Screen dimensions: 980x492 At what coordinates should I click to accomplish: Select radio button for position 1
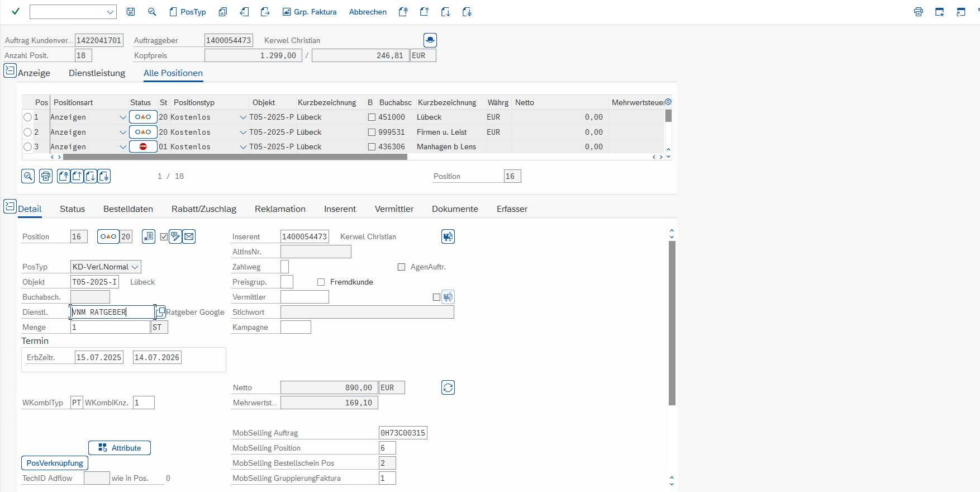coord(28,117)
